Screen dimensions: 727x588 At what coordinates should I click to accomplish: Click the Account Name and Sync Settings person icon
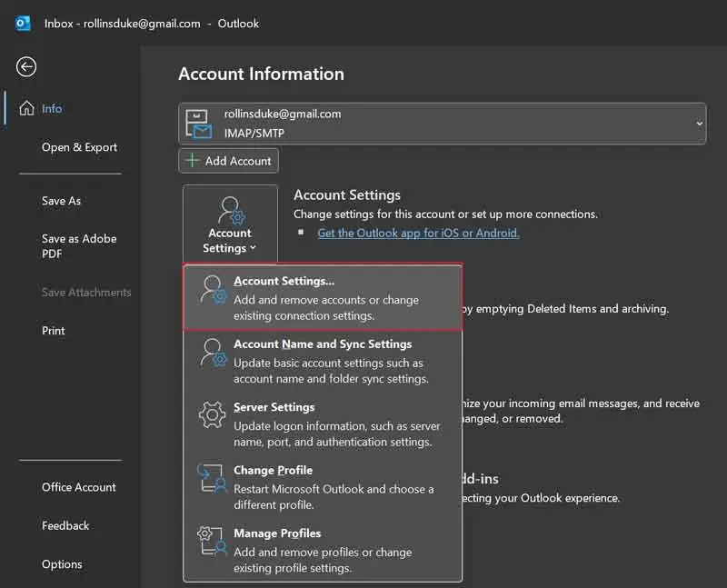(x=211, y=351)
